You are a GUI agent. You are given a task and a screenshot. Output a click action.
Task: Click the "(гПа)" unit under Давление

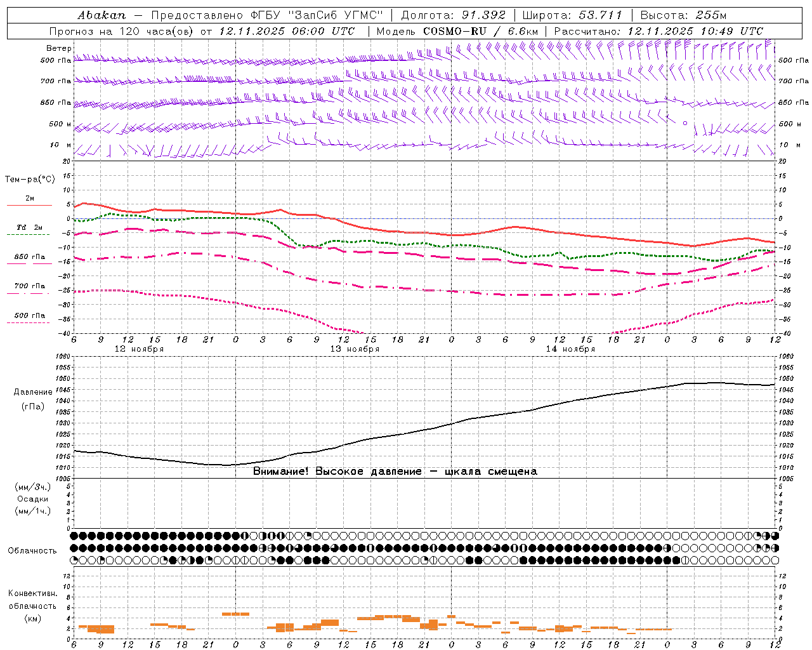(33, 406)
